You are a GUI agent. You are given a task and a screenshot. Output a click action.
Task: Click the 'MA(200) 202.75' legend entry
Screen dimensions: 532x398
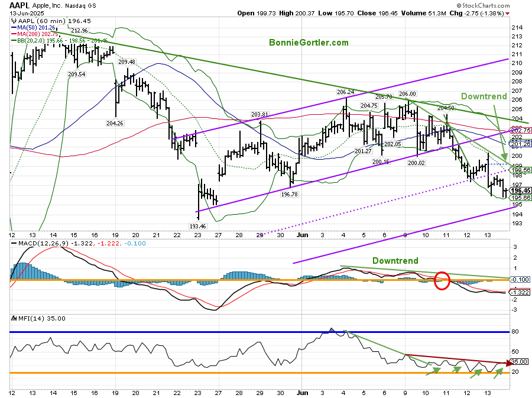click(38, 34)
